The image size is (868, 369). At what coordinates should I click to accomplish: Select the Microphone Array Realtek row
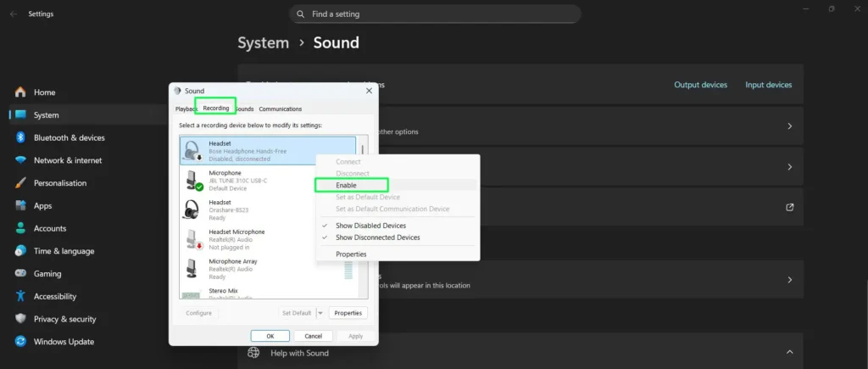tap(269, 269)
